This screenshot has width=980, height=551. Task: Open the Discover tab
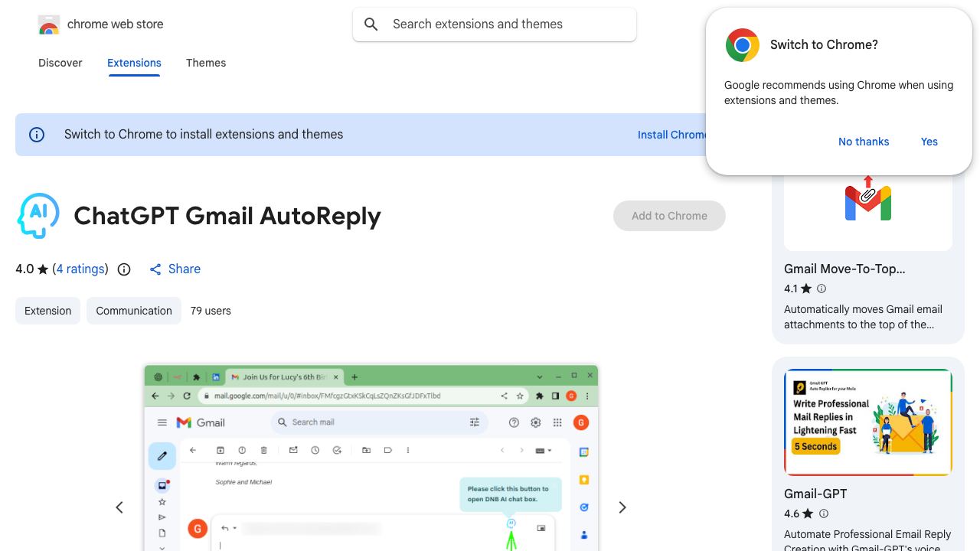(60, 63)
